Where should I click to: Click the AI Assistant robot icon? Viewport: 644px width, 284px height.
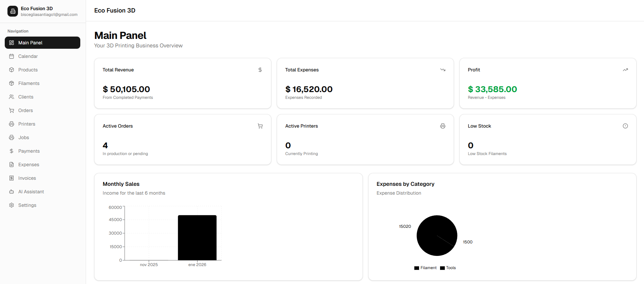[12, 192]
